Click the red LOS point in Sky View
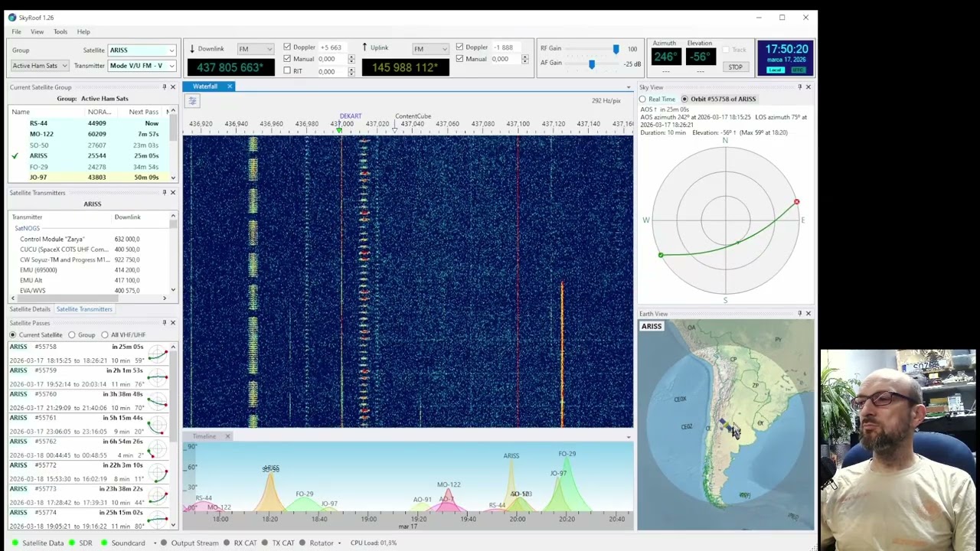The width and height of the screenshot is (980, 551). coord(796,202)
